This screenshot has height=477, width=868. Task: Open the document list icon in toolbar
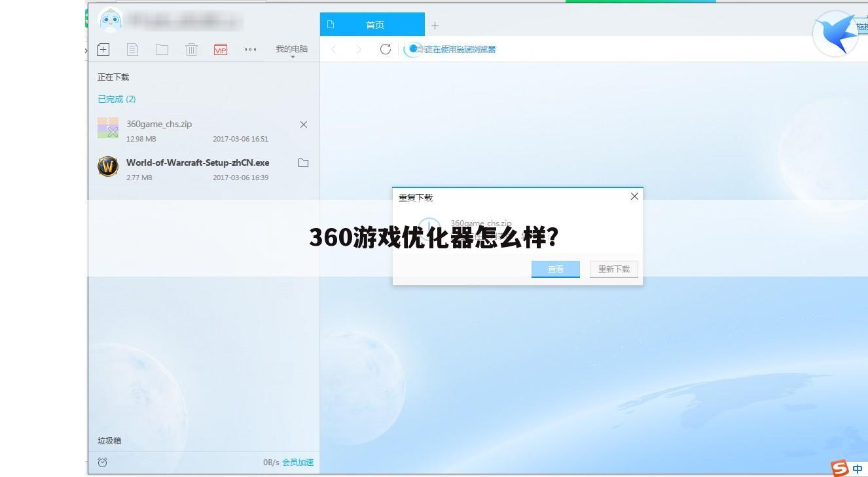click(x=132, y=49)
